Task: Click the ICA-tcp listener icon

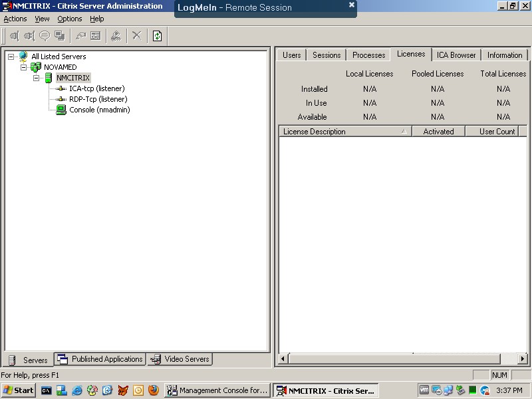Action: (x=61, y=88)
